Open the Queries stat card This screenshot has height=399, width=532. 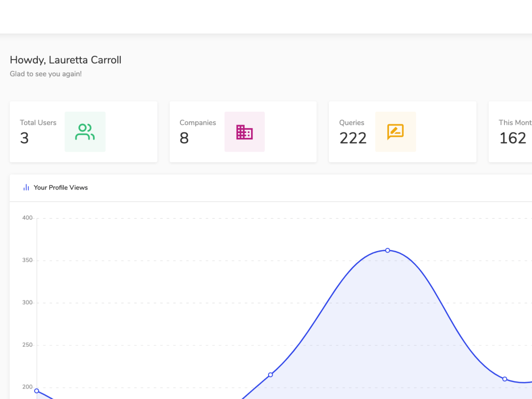click(x=402, y=131)
